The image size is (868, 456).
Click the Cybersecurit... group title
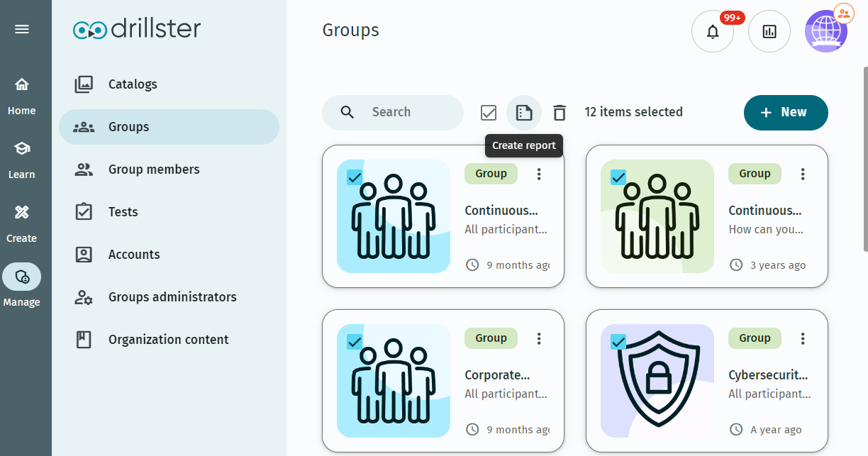coord(768,375)
